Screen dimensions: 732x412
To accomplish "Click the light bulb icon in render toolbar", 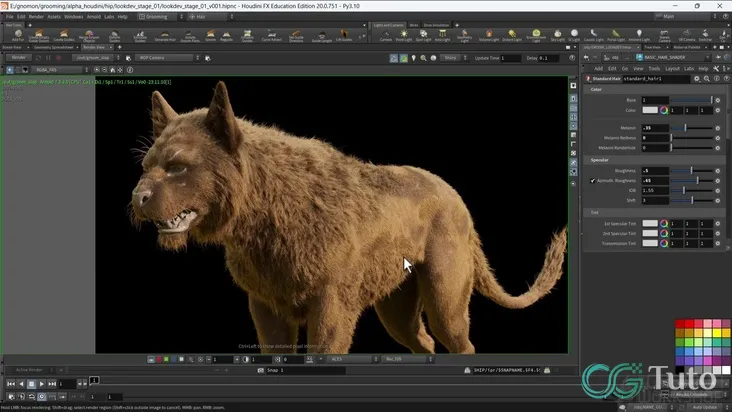I will pyautogui.click(x=414, y=58).
